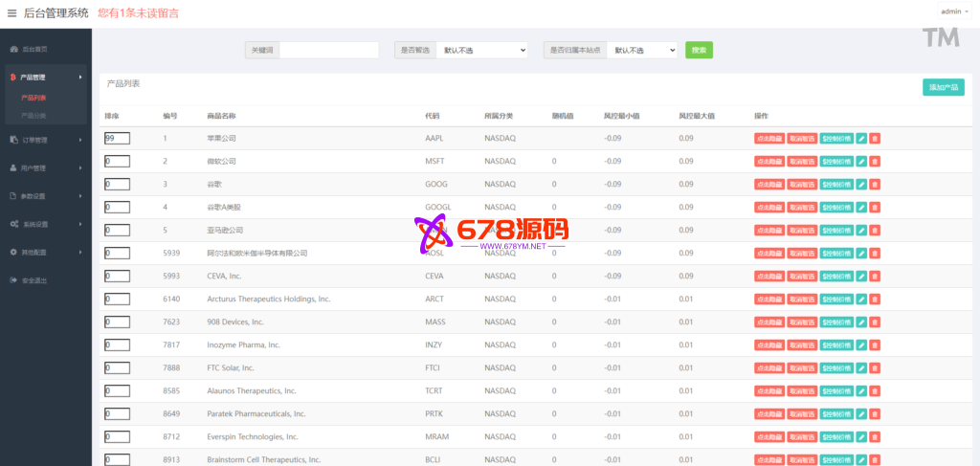Click 取消智选 for Arcturus Therapeutics Holdings
This screenshot has width=980, height=466.
click(802, 300)
